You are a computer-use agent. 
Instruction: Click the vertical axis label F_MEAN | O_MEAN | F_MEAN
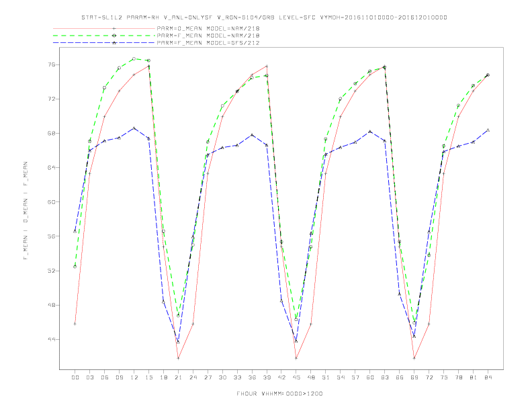pos(26,211)
